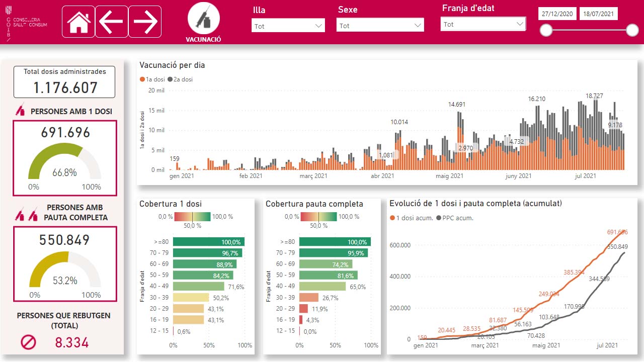644x362 pixels.
Task: Click the 691.696 persones amb 1 dosi gauge
Action: [64, 158]
